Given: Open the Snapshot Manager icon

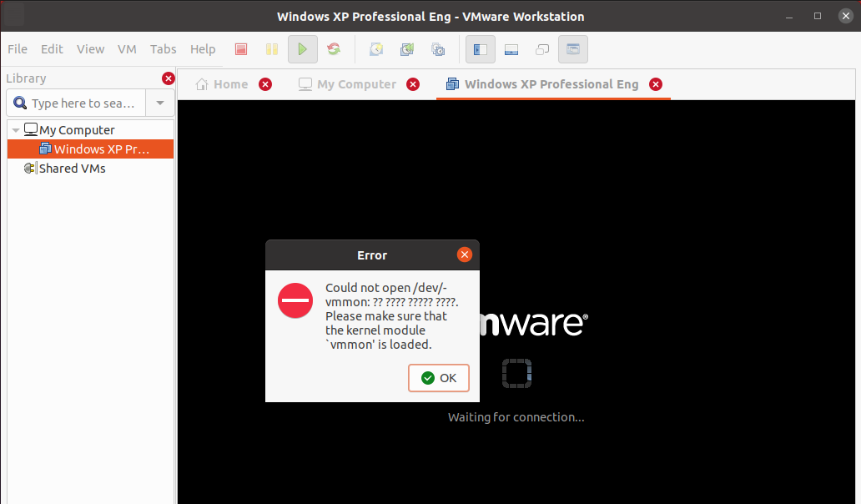Looking at the screenshot, I should point(438,49).
